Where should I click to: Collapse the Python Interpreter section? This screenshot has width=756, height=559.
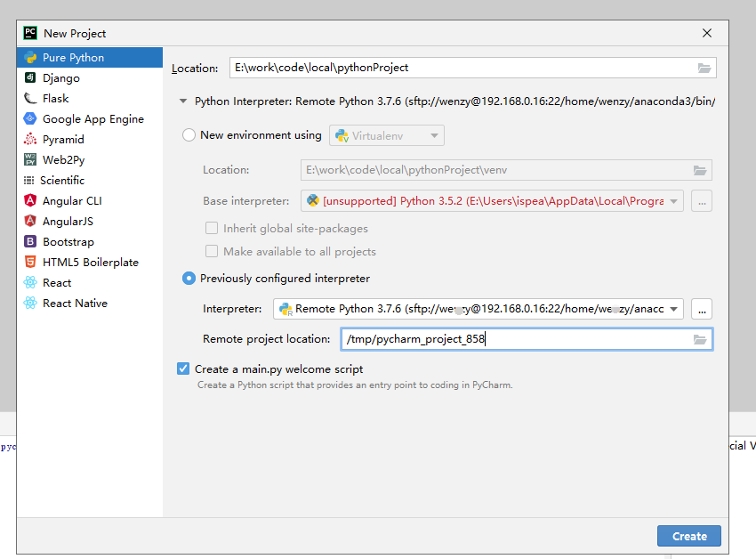pyautogui.click(x=183, y=101)
